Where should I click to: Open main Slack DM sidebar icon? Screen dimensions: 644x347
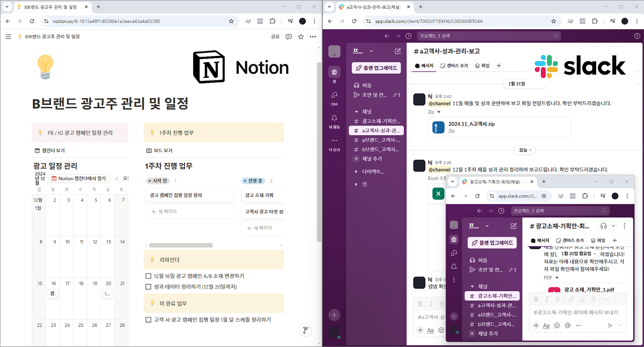pyautogui.click(x=334, y=96)
